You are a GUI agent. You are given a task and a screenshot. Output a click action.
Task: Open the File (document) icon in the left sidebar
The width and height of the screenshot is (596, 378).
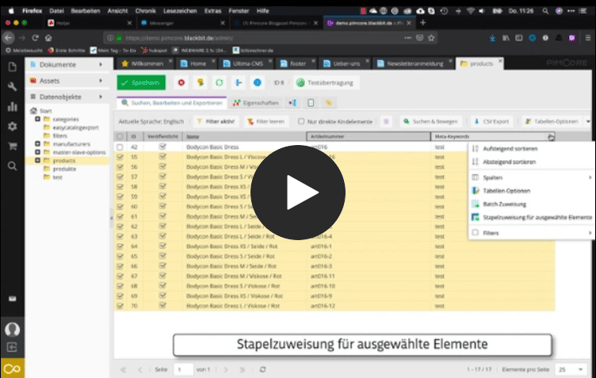click(x=12, y=67)
